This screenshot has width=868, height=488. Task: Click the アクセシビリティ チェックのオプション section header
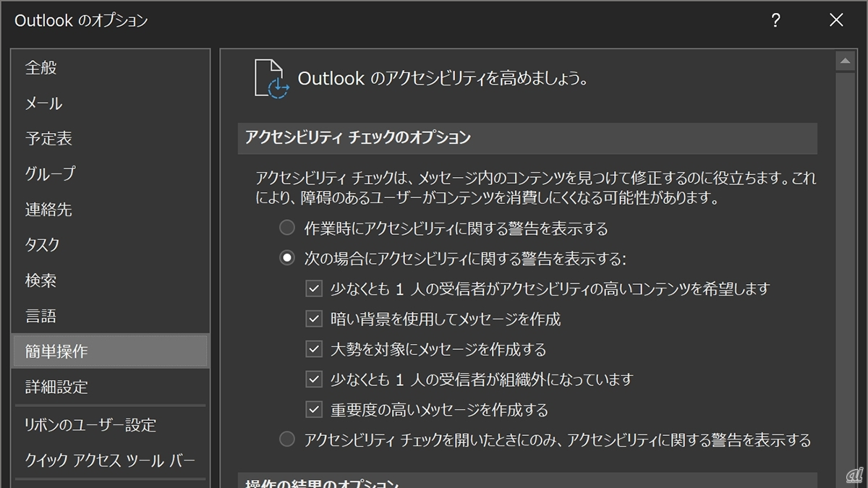(527, 138)
